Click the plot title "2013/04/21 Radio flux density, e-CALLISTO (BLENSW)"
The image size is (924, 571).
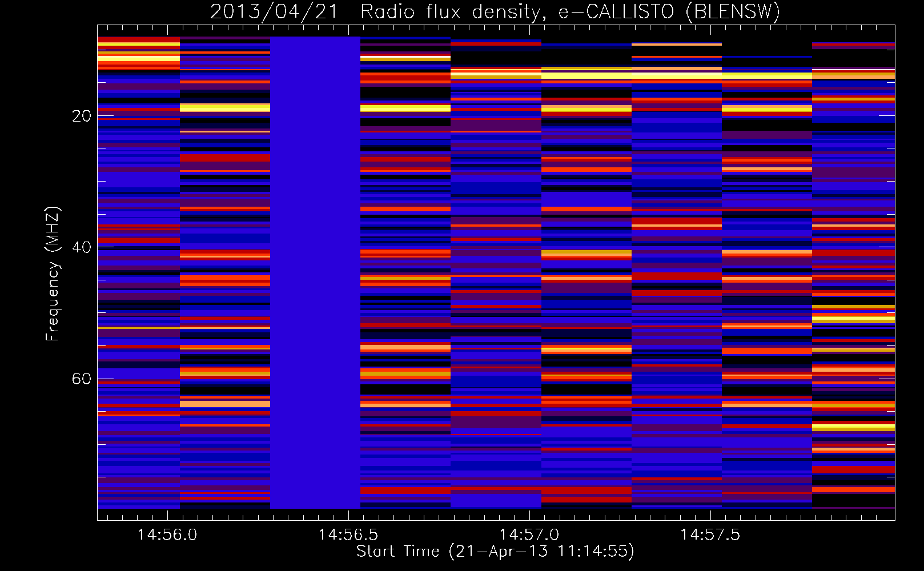495,11
